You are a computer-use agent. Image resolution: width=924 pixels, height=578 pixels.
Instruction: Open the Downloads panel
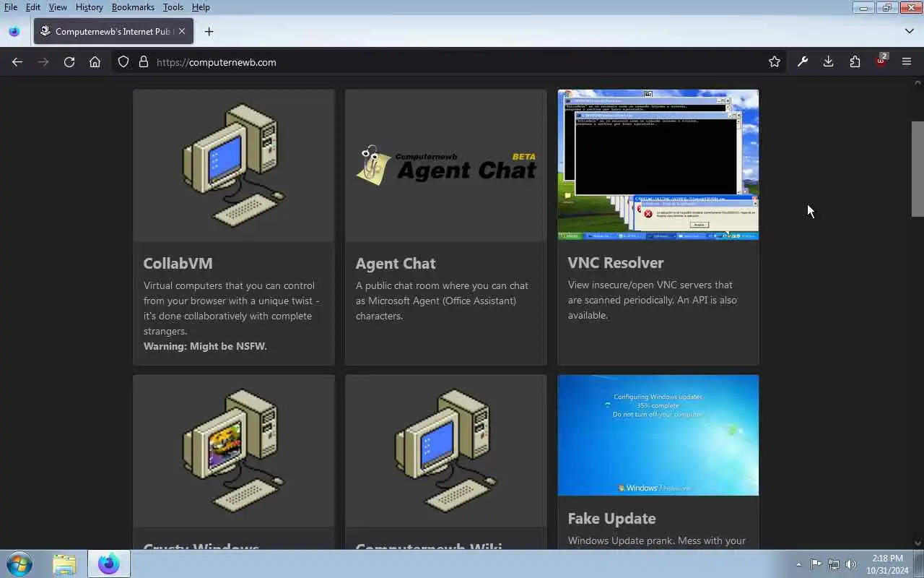tap(829, 62)
